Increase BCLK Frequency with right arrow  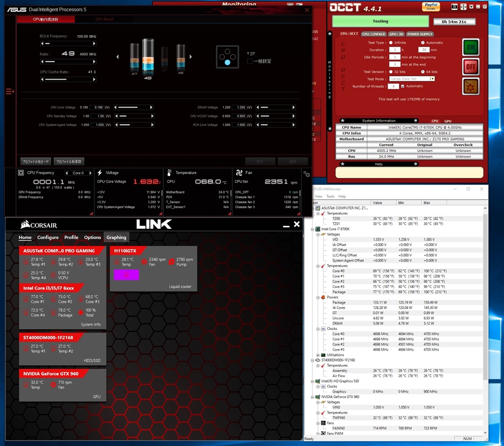pos(94,43)
